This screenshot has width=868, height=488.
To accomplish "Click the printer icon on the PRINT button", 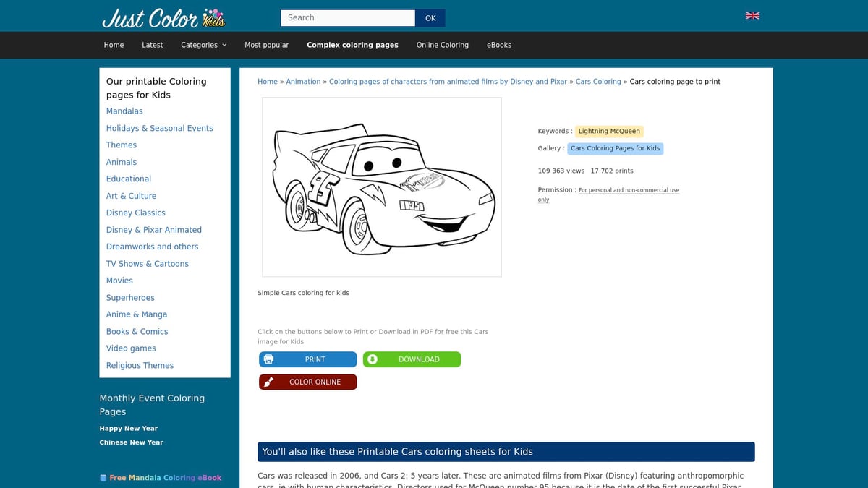I will tap(269, 359).
